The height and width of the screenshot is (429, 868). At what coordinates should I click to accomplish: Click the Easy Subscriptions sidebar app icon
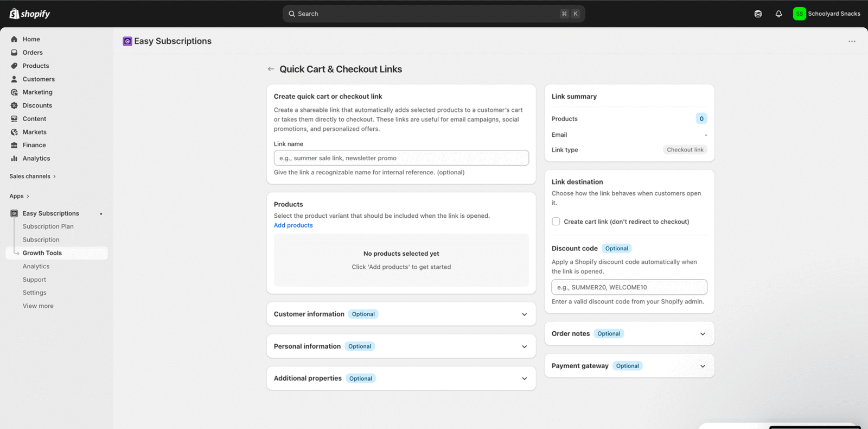click(14, 213)
